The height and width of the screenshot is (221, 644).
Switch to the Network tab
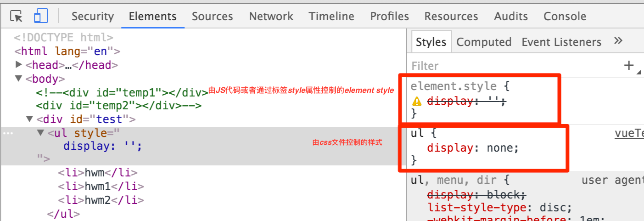click(271, 17)
